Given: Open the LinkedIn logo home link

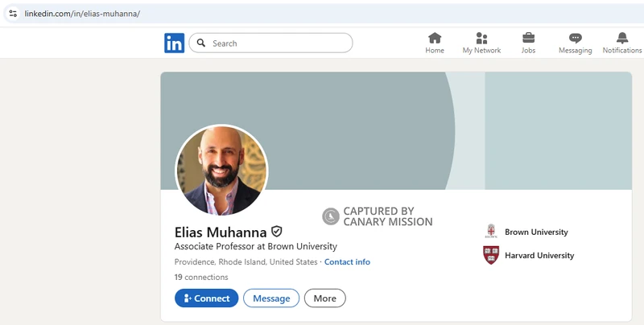Looking at the screenshot, I should click(174, 43).
